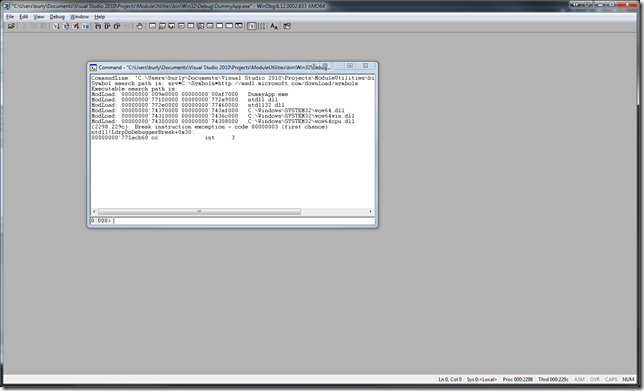Click the Break toolbar icon
This screenshot has height=391, width=644.
coord(85,26)
